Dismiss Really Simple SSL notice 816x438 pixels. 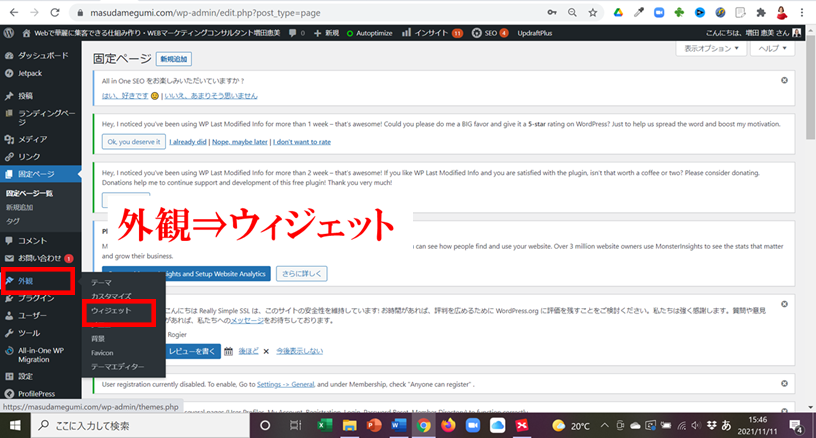(784, 304)
